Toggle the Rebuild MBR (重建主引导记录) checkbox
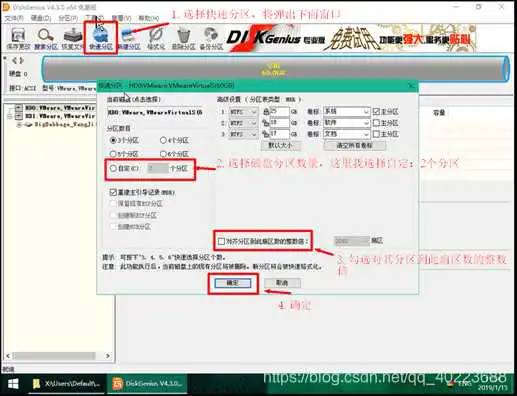Screen dimensions: 517x396 coord(113,192)
